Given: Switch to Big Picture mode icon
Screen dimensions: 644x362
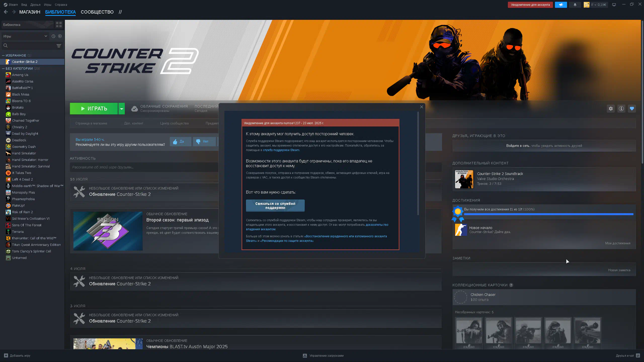Looking at the screenshot, I should (x=614, y=5).
